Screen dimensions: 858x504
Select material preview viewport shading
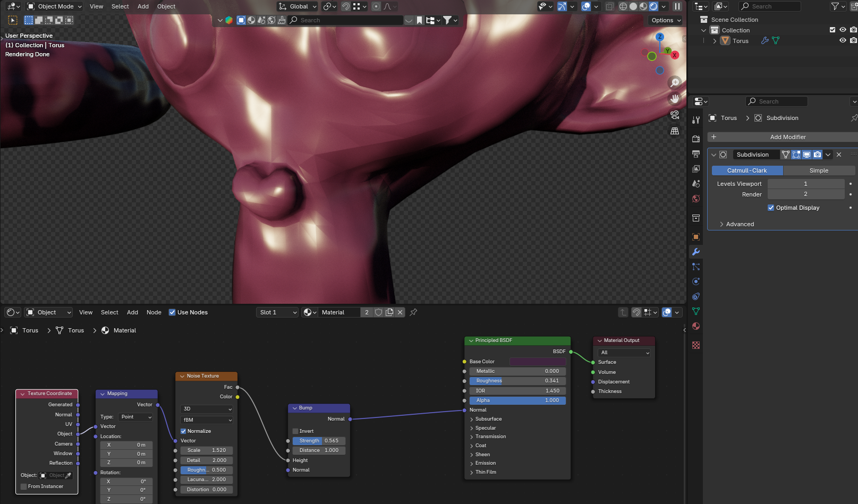pos(643,6)
